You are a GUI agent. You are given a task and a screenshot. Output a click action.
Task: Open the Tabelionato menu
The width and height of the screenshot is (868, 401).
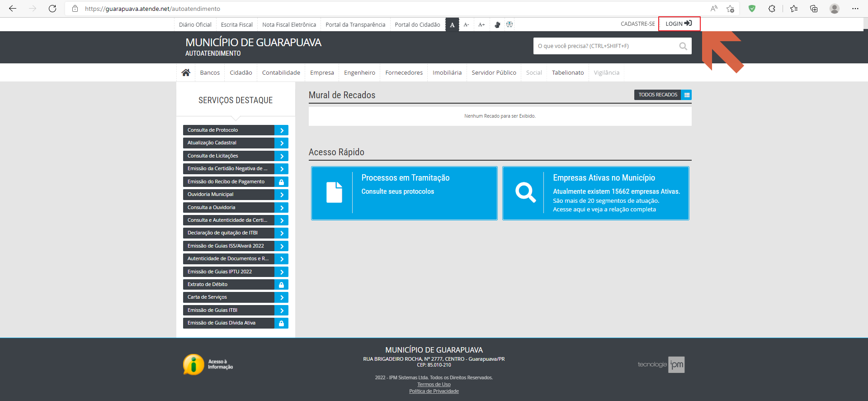coord(568,72)
